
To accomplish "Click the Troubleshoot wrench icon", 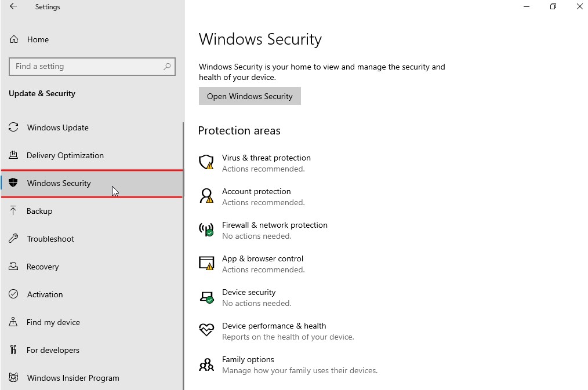I will click(x=13, y=238).
